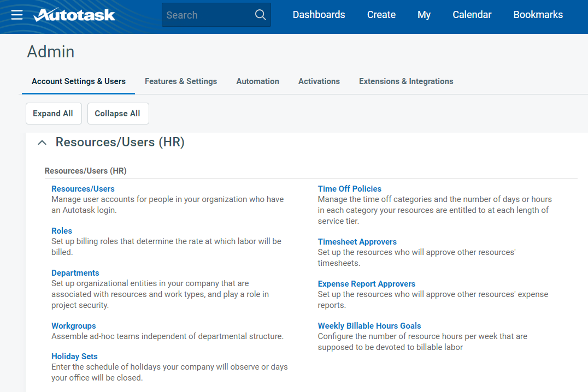Click inside the Search field
Screen dimensions: 588x392
(x=208, y=15)
